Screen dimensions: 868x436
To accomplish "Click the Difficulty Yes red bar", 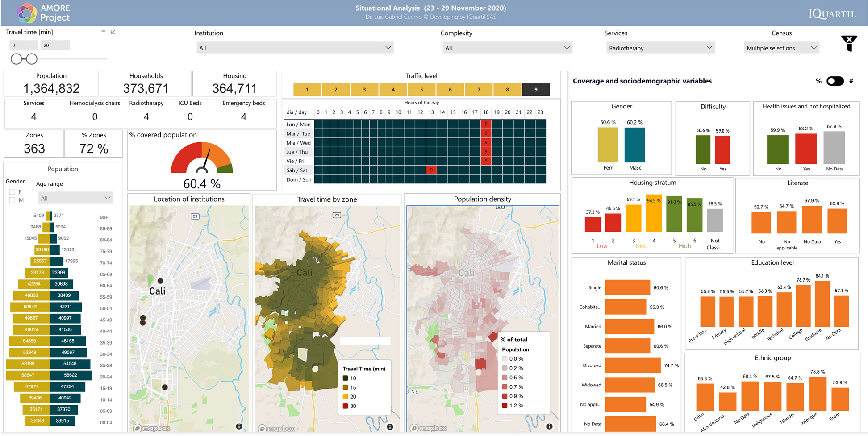I will point(722,150).
